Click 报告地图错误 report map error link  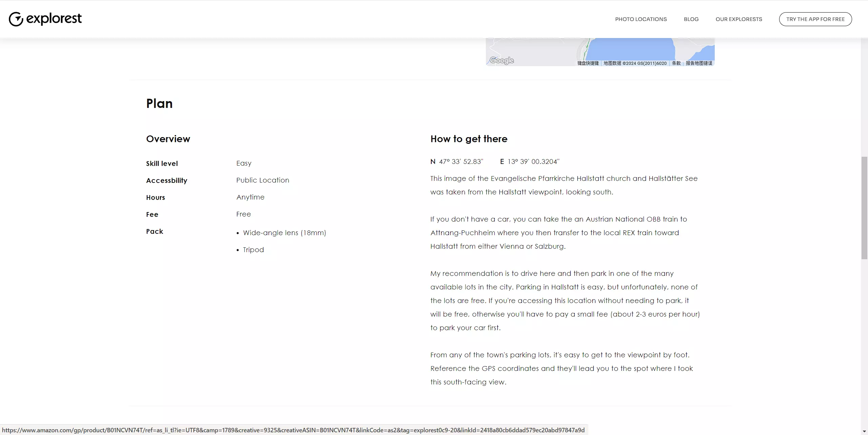pyautogui.click(x=699, y=63)
